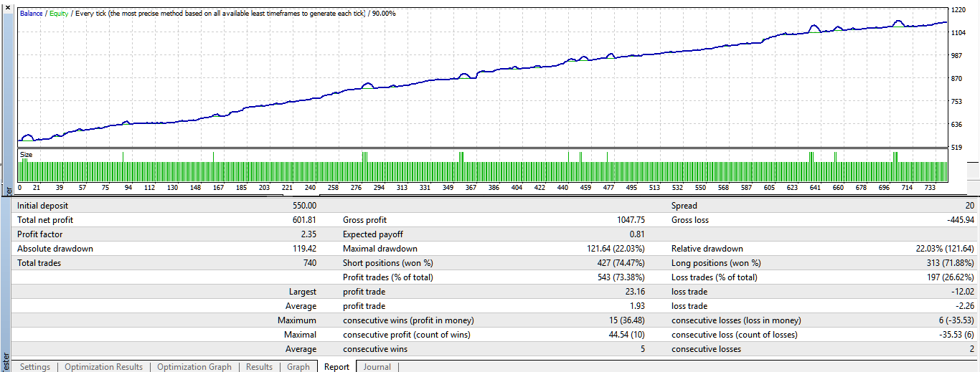Click the Total trades value 740

308,263
